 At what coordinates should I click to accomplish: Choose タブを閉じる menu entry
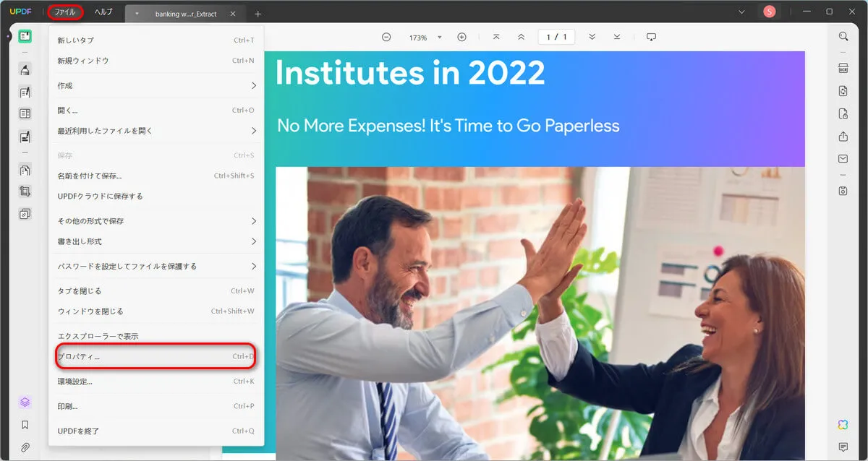click(x=157, y=290)
